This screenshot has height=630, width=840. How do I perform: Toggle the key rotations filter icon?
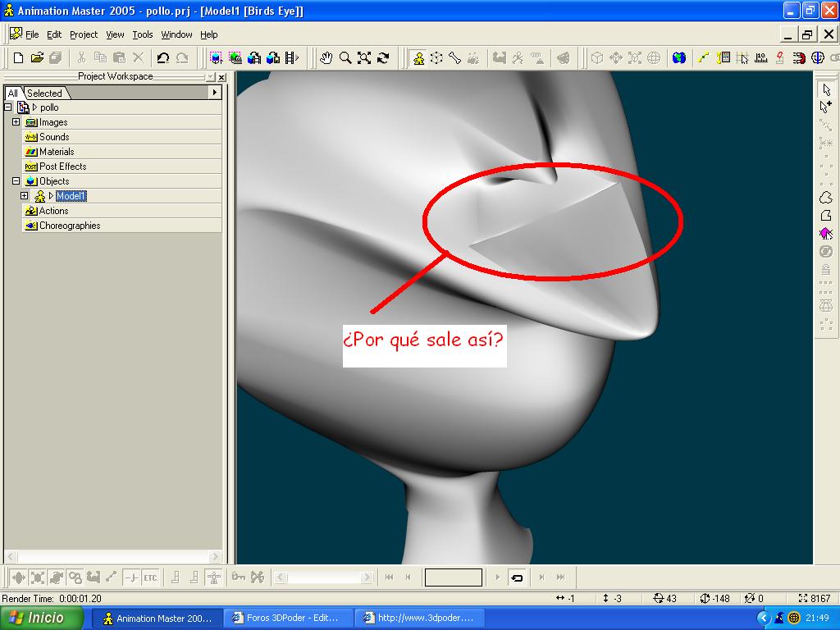click(57, 577)
